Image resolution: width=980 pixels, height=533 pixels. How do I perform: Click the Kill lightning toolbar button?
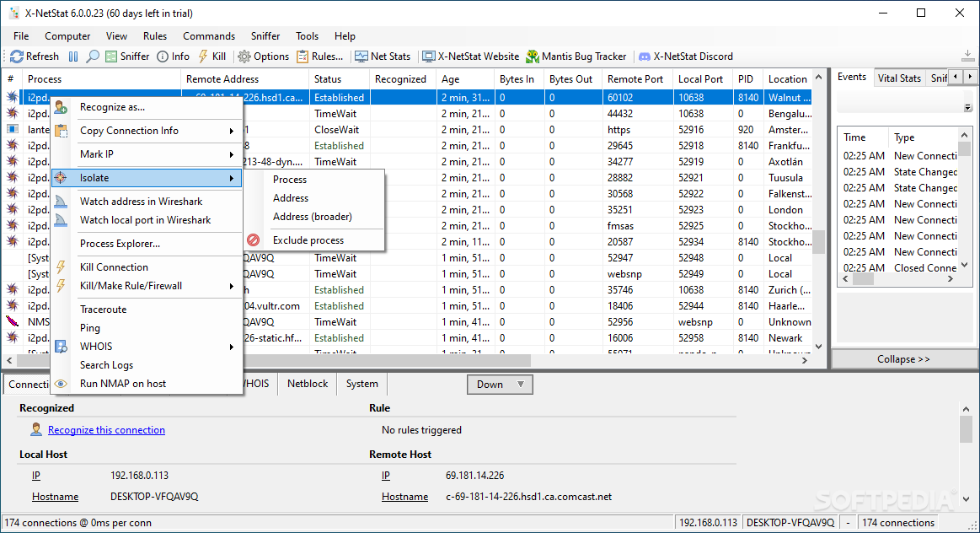[212, 57]
